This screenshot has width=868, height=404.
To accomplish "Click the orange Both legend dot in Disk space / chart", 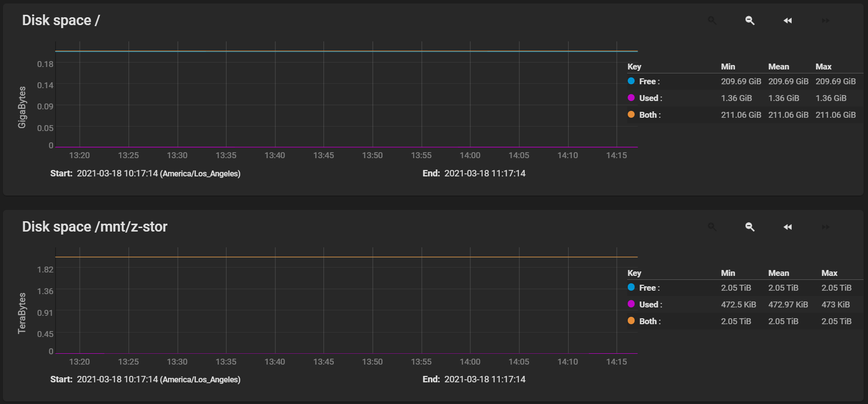I will point(631,114).
